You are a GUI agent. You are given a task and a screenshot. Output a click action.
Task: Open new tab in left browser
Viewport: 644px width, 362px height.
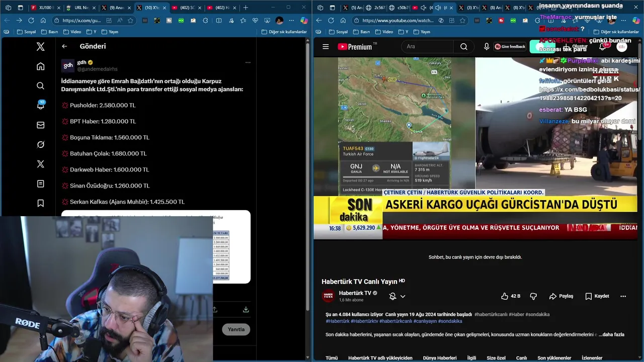click(246, 8)
